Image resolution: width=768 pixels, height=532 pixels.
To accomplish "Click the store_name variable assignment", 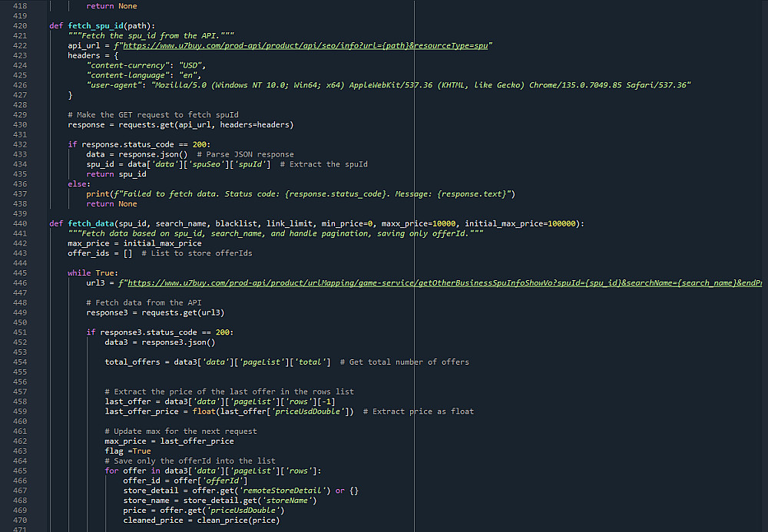I will click(x=146, y=501).
